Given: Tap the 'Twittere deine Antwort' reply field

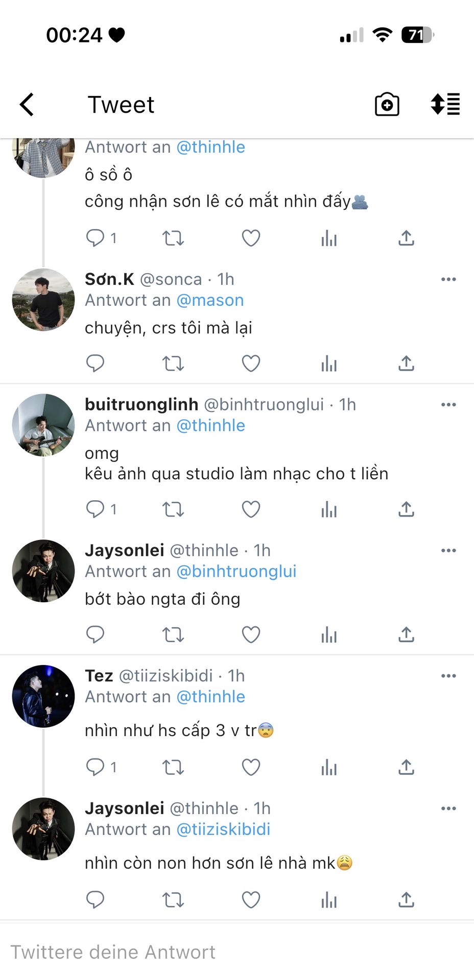Looking at the screenshot, I should [204, 952].
